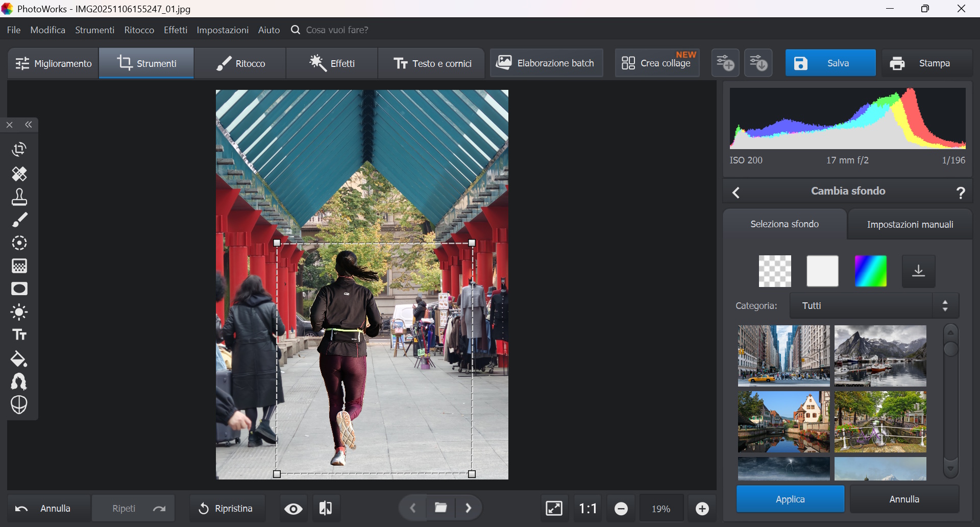
Task: Select the vignette rounded rectangle tool
Action: pyautogui.click(x=19, y=289)
